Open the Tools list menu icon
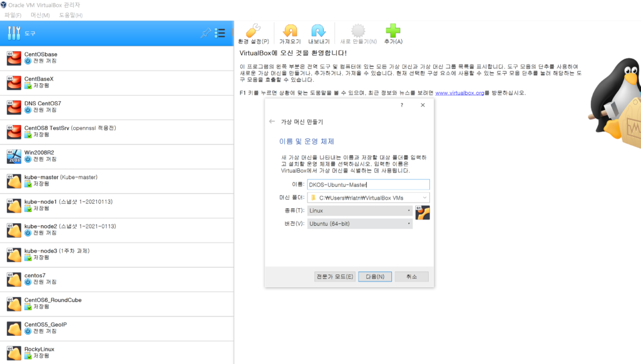 [220, 33]
